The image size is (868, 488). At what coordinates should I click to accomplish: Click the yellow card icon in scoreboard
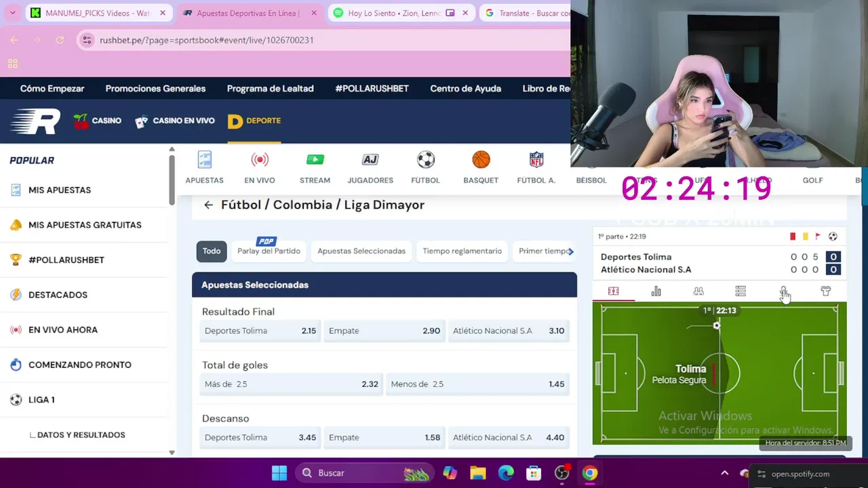pos(805,237)
